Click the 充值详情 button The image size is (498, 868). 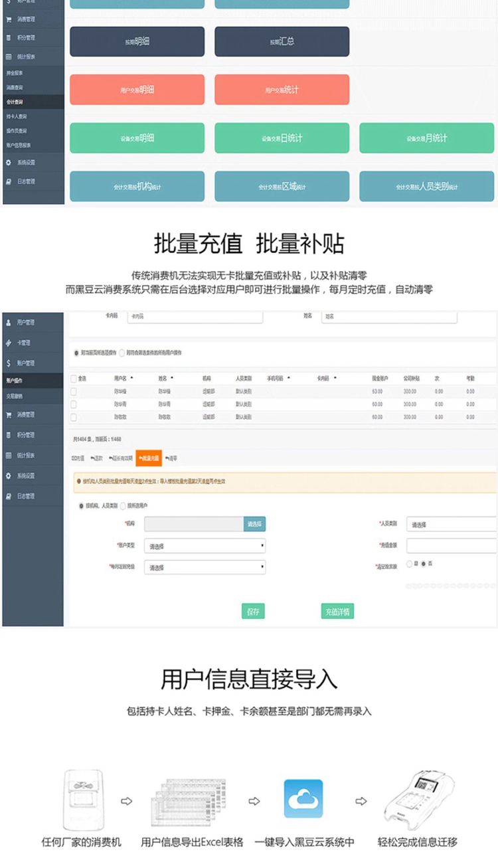[337, 611]
